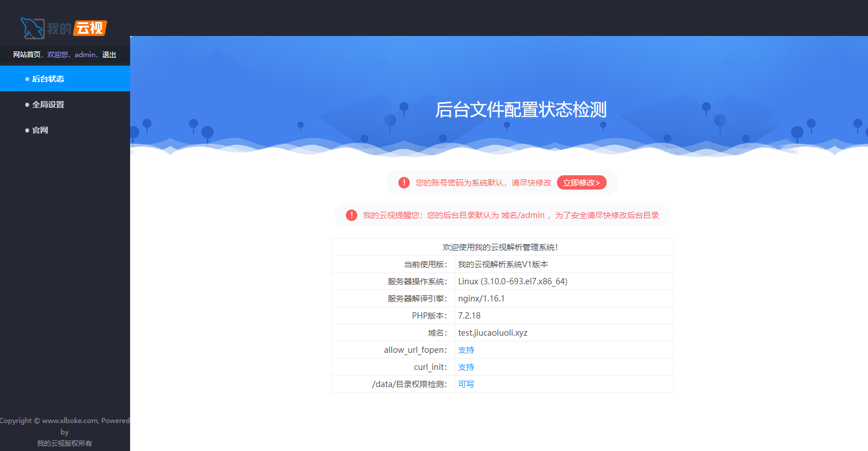
Task: Click the 7.2.18 PHP version value
Action: point(469,316)
